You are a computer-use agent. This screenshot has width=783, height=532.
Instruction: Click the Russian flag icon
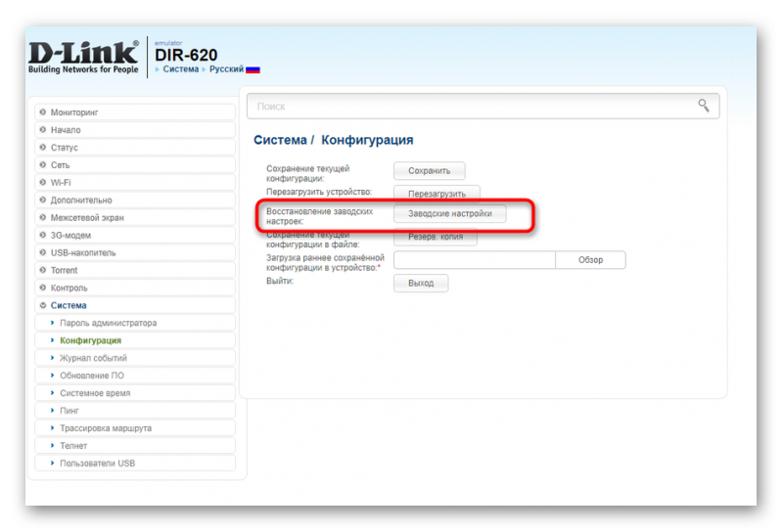[253, 69]
